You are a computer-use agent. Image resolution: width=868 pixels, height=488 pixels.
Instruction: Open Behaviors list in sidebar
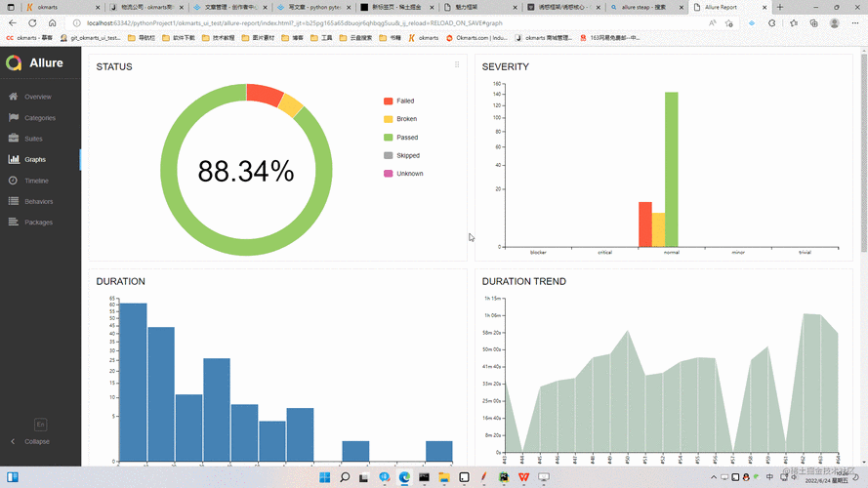[38, 201]
